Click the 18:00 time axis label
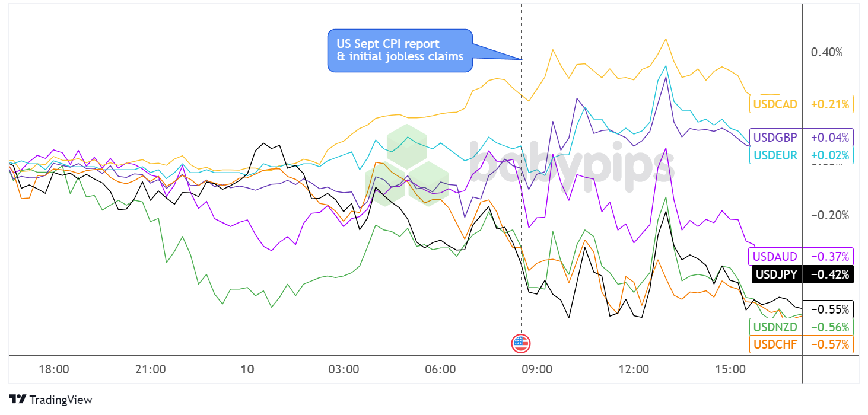This screenshot has height=415, width=868. coord(54,369)
